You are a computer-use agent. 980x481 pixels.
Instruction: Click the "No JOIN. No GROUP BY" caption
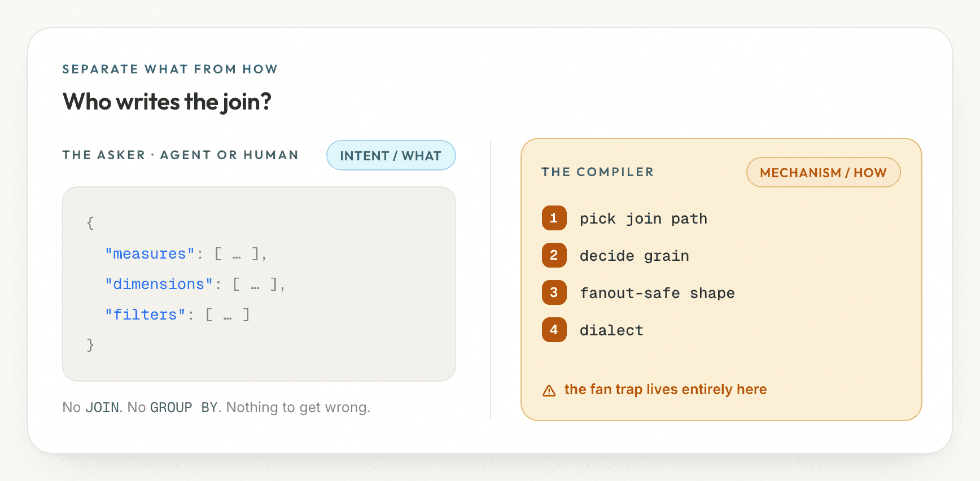pyautogui.click(x=216, y=408)
